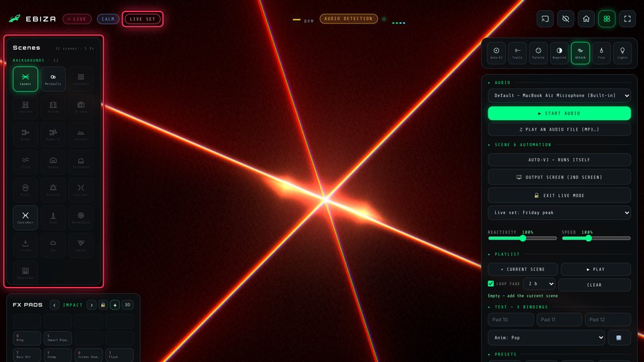The width and height of the screenshot is (644, 362).
Task: Click the Pad 10 text field
Action: [x=511, y=319]
